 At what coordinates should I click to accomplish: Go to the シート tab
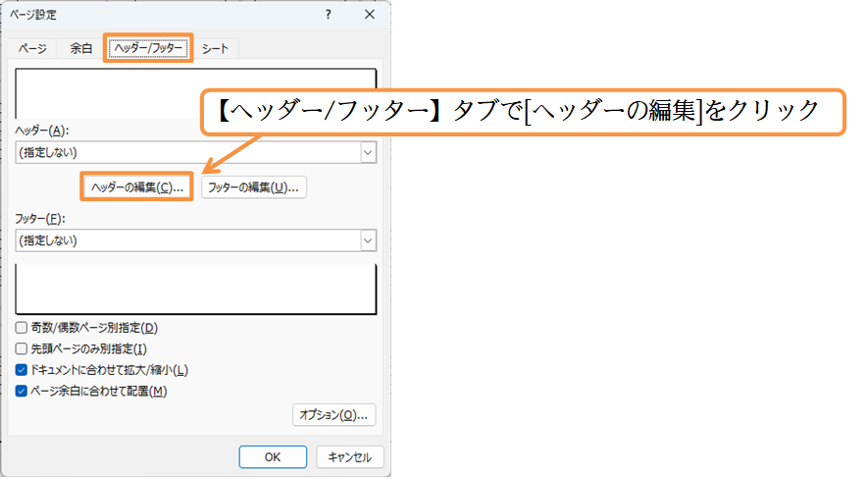215,49
